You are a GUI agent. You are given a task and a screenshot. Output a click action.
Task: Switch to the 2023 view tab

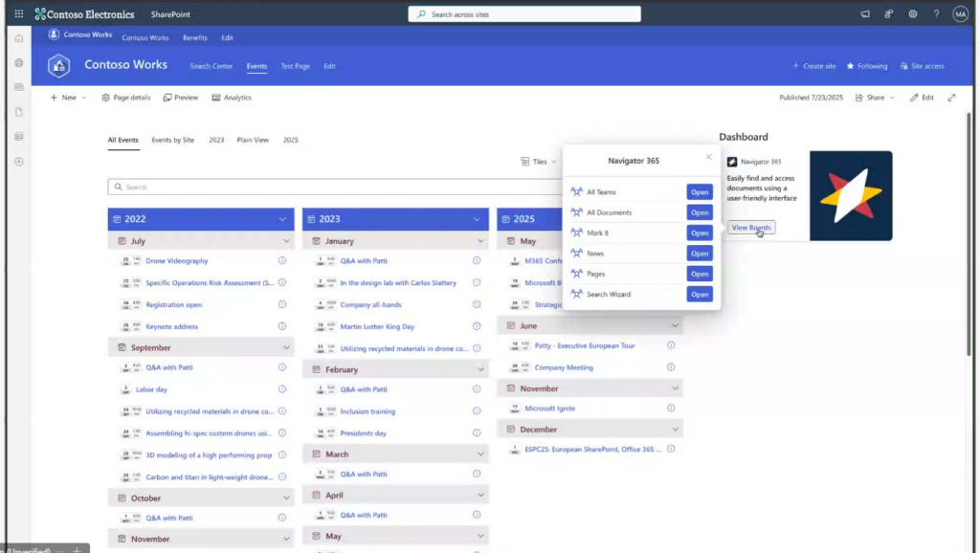[216, 140]
